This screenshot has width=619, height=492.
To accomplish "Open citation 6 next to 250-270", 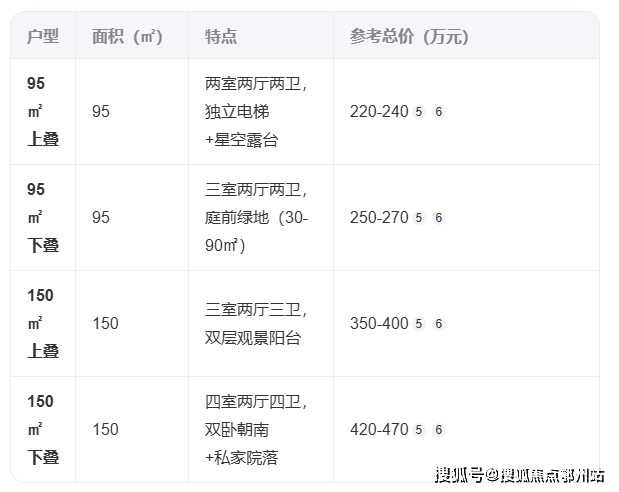I will pos(438,218).
